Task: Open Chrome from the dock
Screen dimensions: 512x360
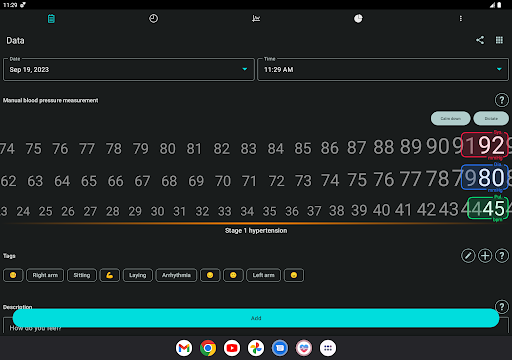Action: (208, 348)
